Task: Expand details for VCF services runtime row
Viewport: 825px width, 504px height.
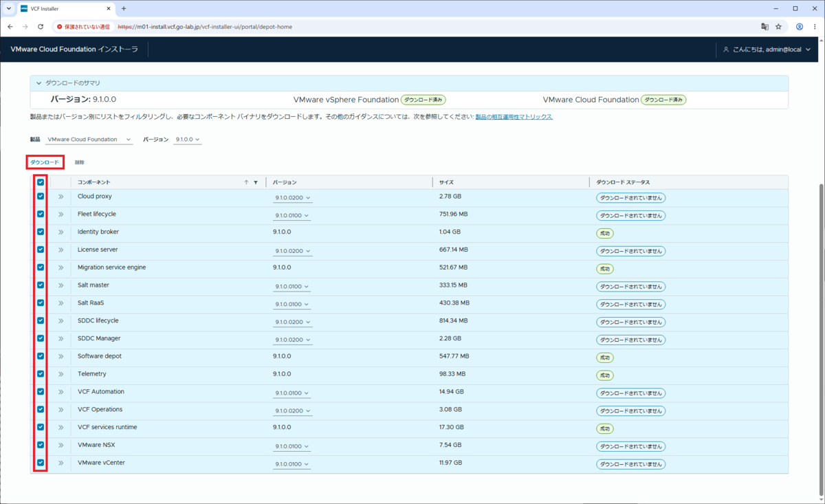Action: [60, 428]
